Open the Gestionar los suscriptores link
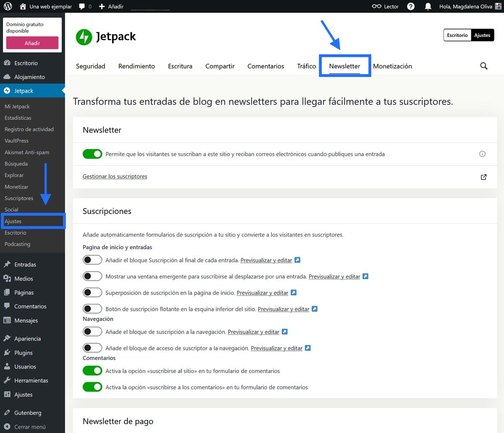The height and width of the screenshot is (433, 504). pyautogui.click(x=115, y=176)
